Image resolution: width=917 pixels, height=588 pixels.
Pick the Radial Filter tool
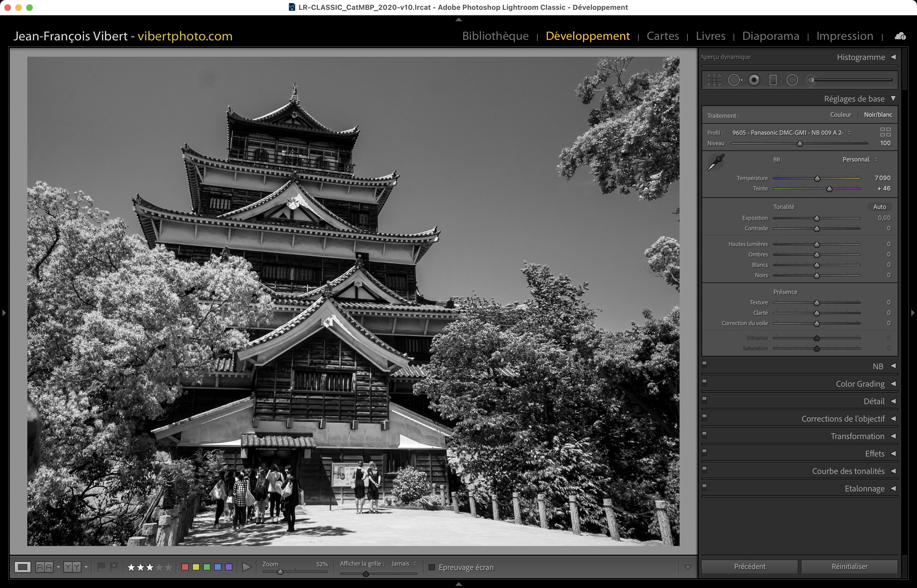[792, 80]
